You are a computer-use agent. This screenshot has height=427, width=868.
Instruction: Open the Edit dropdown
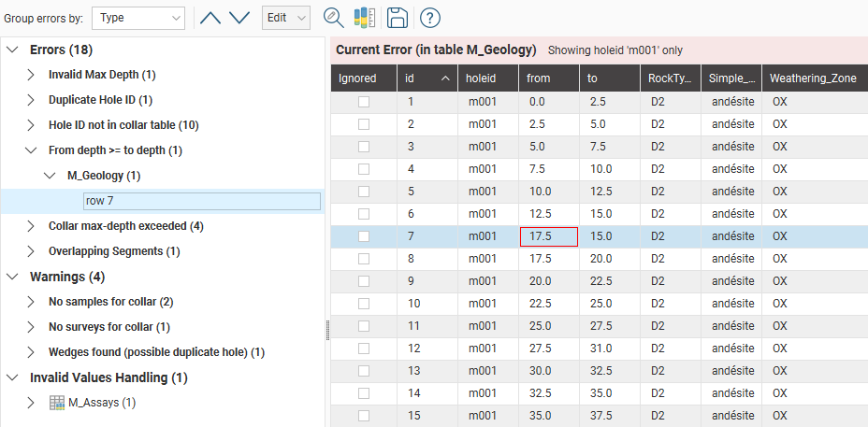point(286,18)
